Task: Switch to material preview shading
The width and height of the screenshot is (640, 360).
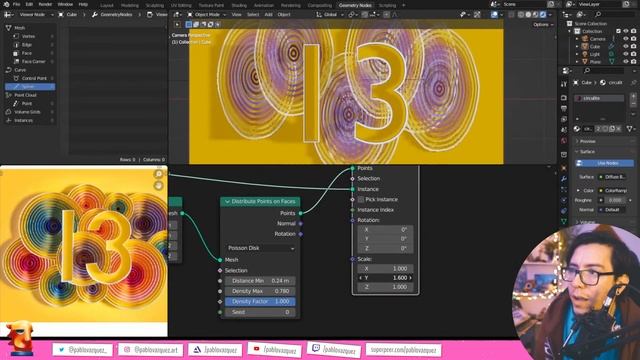Action: click(x=536, y=15)
